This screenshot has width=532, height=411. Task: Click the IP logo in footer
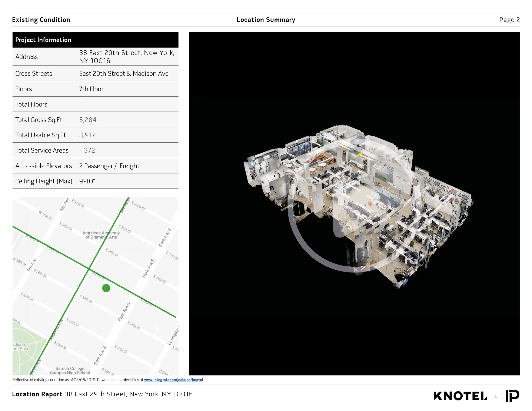(x=512, y=396)
